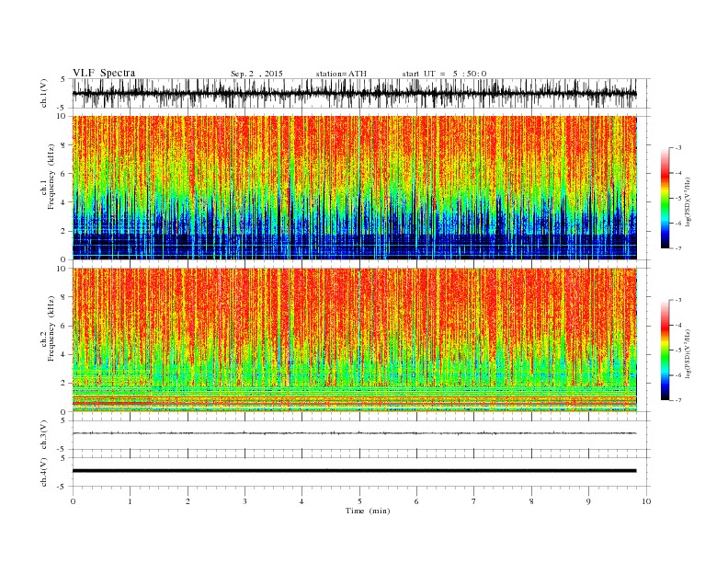
Task: Click the "ch.4(V)" axis label
Action: coord(44,474)
